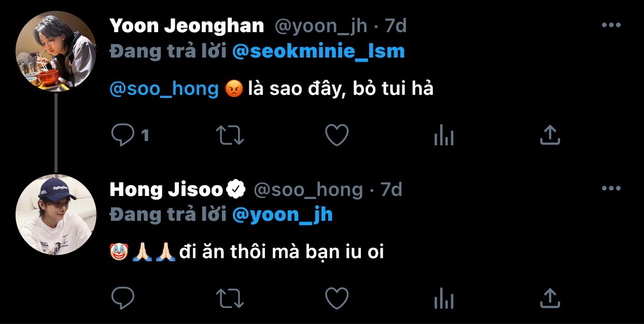The image size is (644, 324).
Task: Open Yoon Jeonghan's profile picture
Action: point(56,52)
